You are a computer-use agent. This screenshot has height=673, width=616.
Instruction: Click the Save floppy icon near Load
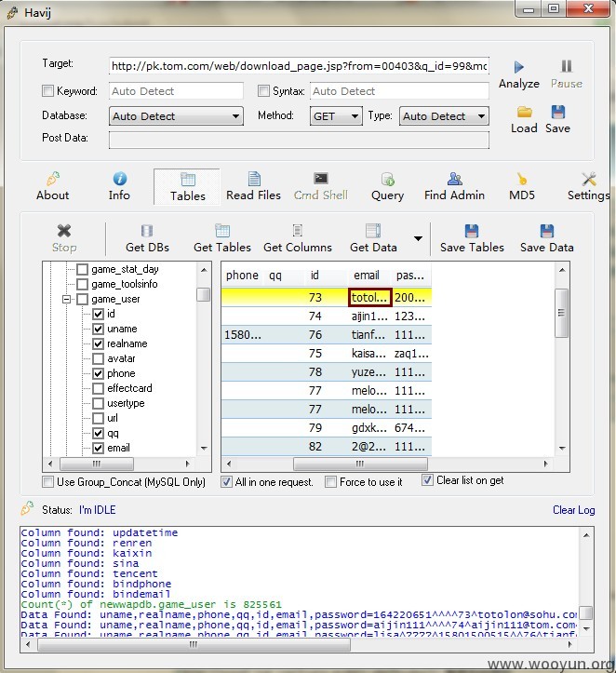click(557, 112)
